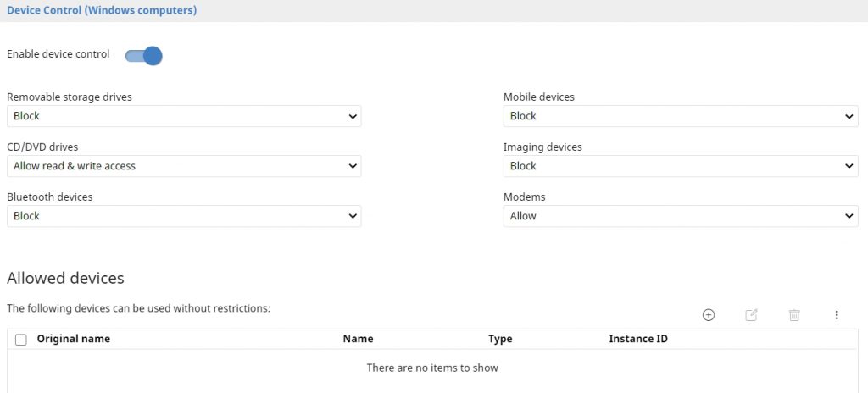Click the delete device trash icon
Screen dimensions: 868x393
click(794, 315)
